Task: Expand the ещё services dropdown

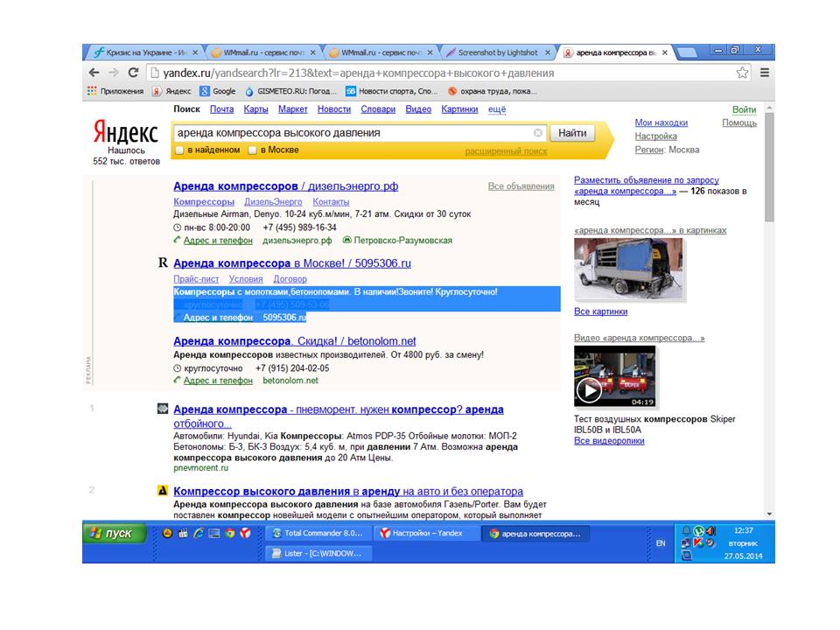Action: pos(497,109)
